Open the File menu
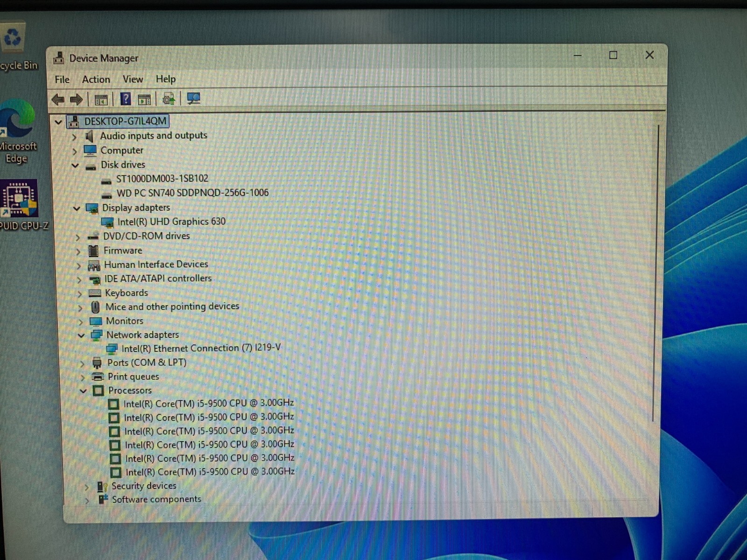The width and height of the screenshot is (747, 560). point(62,79)
